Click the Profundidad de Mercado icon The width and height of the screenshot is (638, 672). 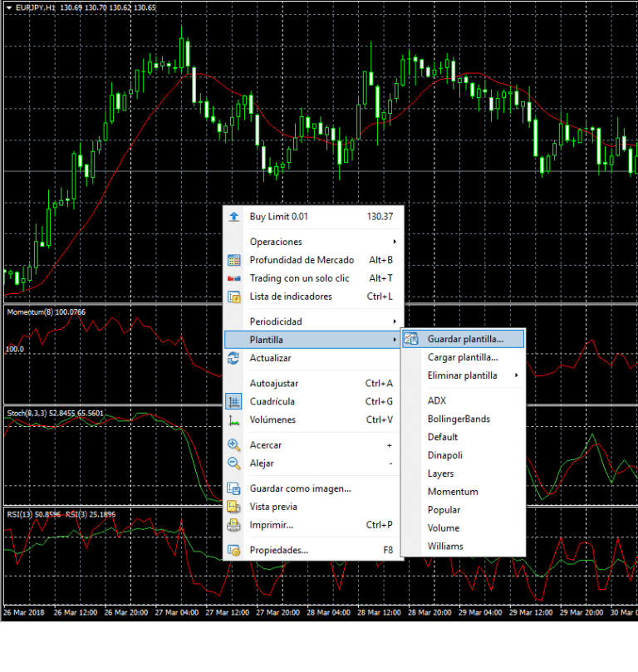(234, 260)
